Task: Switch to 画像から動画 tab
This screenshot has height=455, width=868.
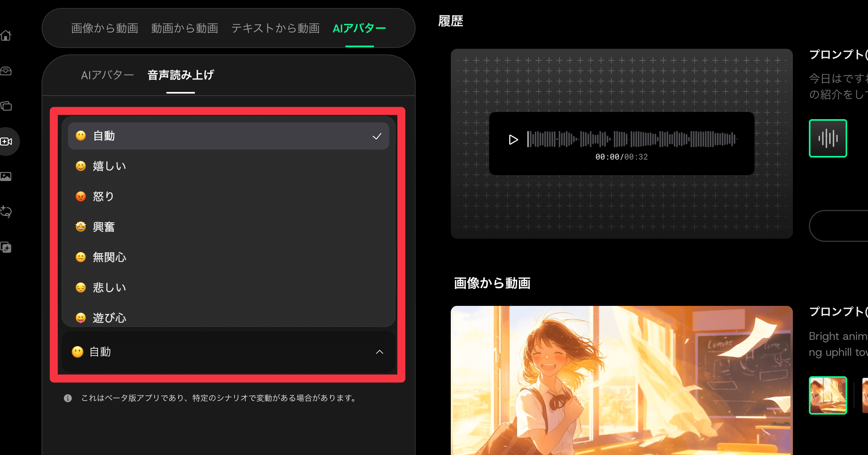Action: [x=105, y=28]
